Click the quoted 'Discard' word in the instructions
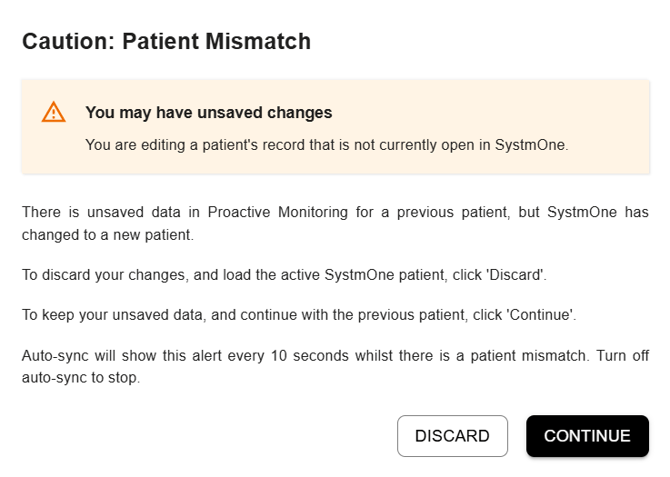 coord(516,275)
